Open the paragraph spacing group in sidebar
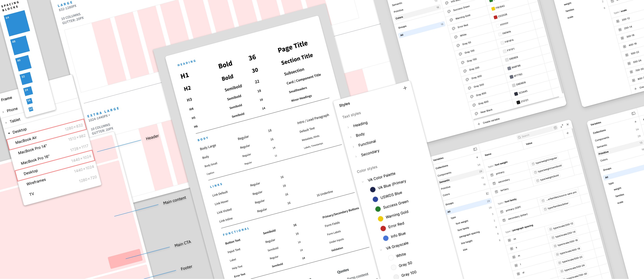Viewport: 644px width, 279px height. [x=469, y=234]
